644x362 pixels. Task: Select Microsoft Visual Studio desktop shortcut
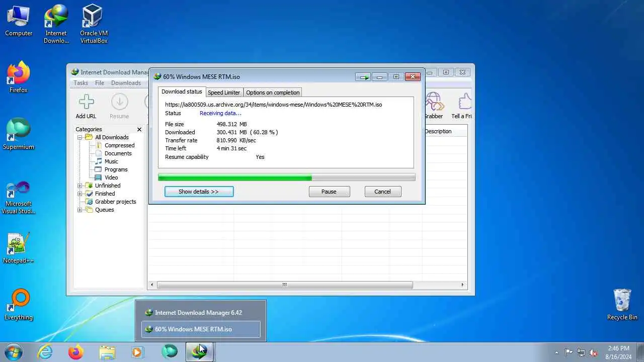pos(19,197)
